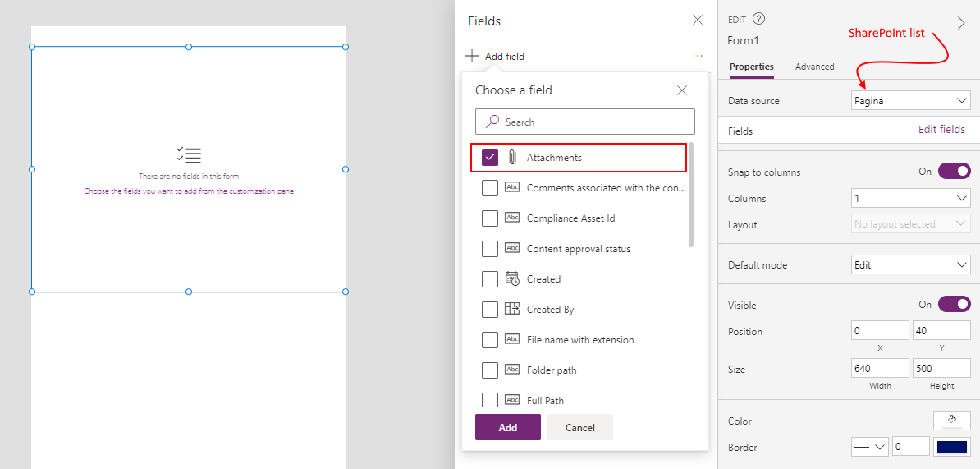The image size is (980, 469).
Task: Click the Height size input field
Action: tap(941, 368)
